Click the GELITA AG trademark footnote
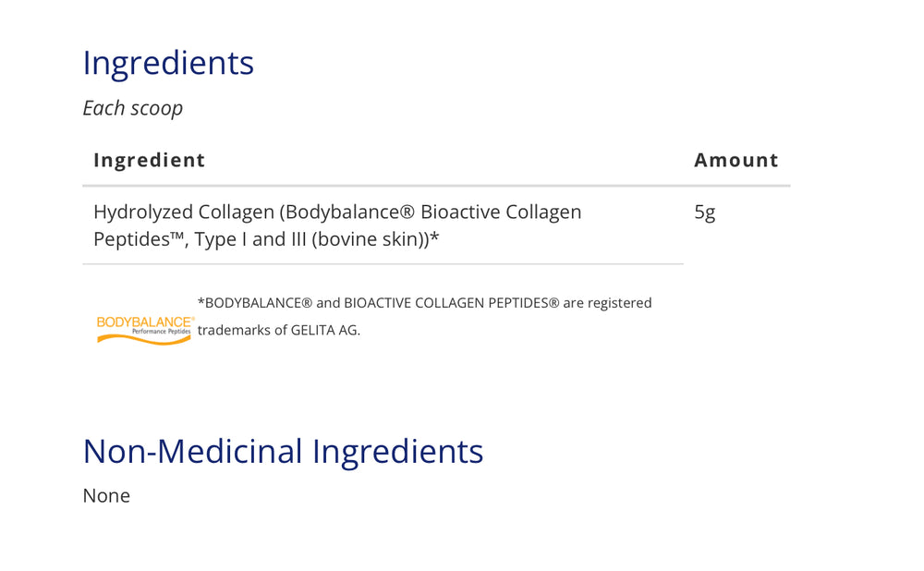This screenshot has width=924, height=571. [x=424, y=316]
